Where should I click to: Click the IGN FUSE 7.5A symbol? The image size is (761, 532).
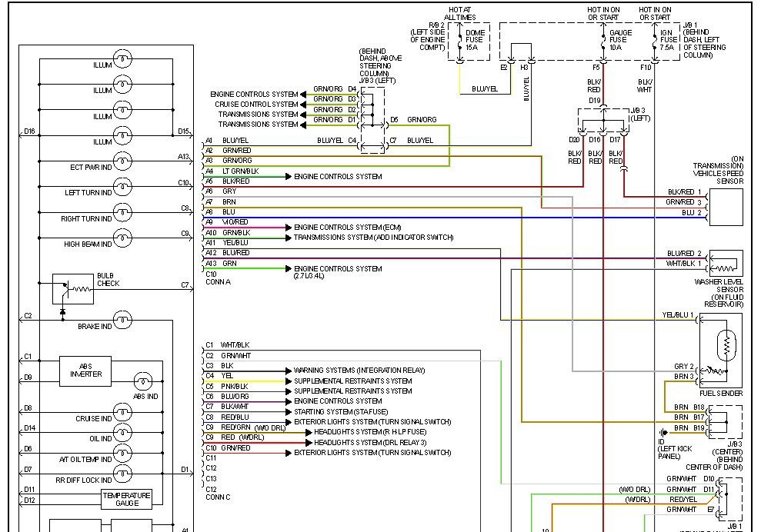coord(655,41)
